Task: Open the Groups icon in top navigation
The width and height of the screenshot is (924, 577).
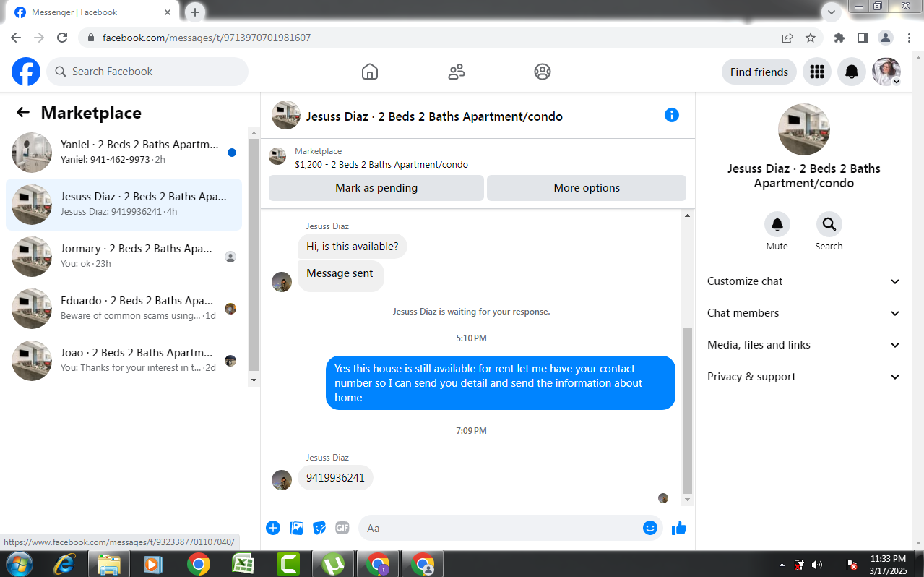Action: point(543,72)
